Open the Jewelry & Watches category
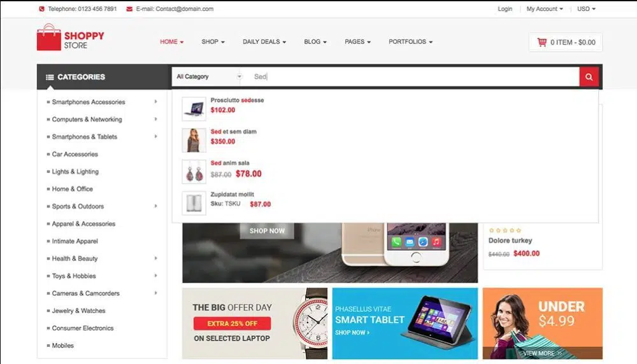 (79, 311)
